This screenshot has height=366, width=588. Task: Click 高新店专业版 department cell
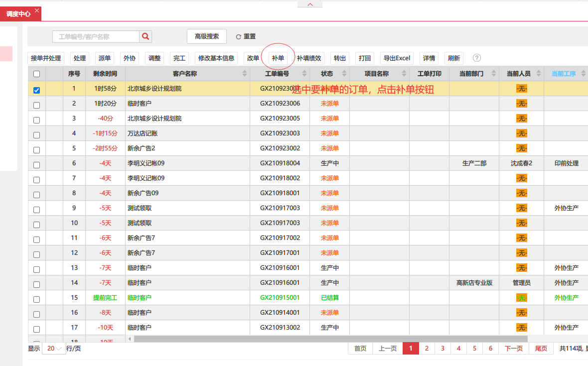pos(474,283)
